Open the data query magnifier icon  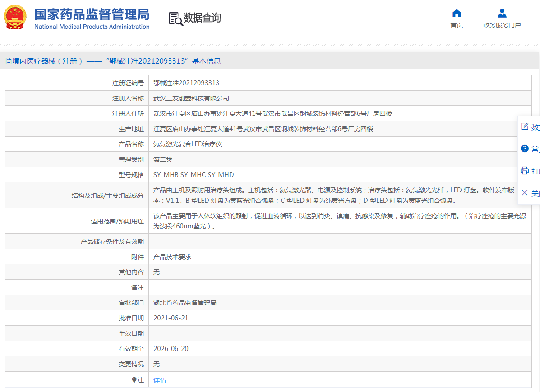pyautogui.click(x=175, y=19)
